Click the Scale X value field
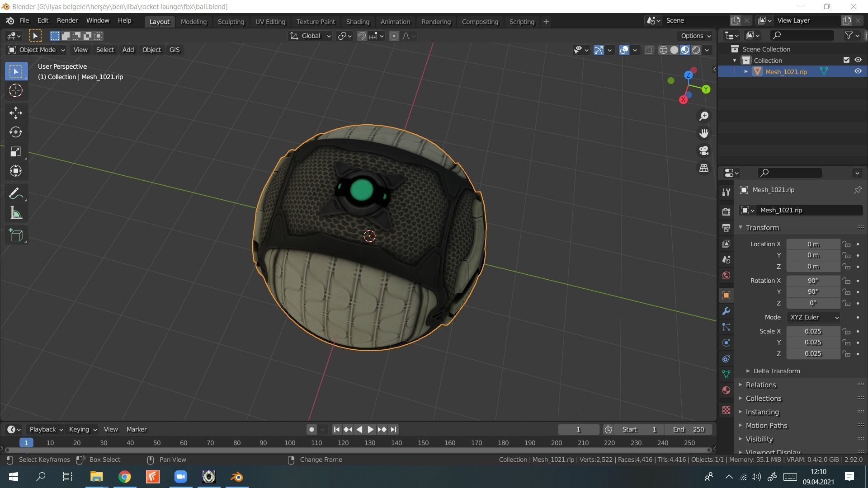This screenshot has width=868, height=488. pyautogui.click(x=812, y=331)
